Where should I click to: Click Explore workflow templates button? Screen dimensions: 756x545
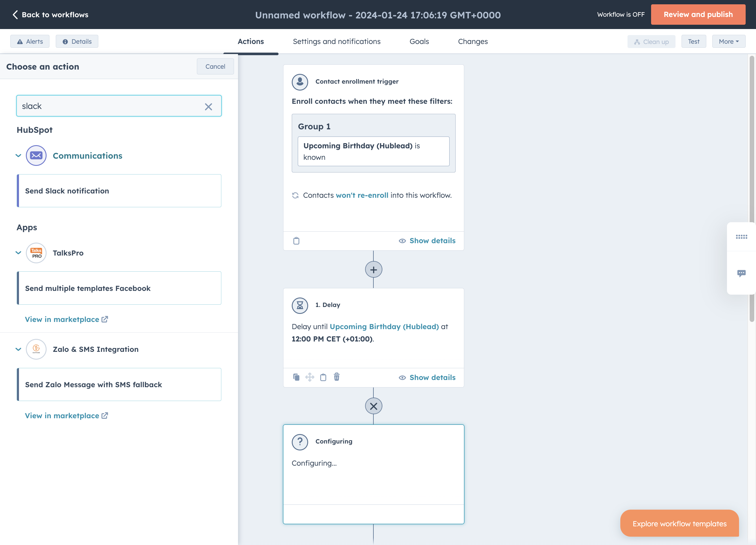(679, 523)
